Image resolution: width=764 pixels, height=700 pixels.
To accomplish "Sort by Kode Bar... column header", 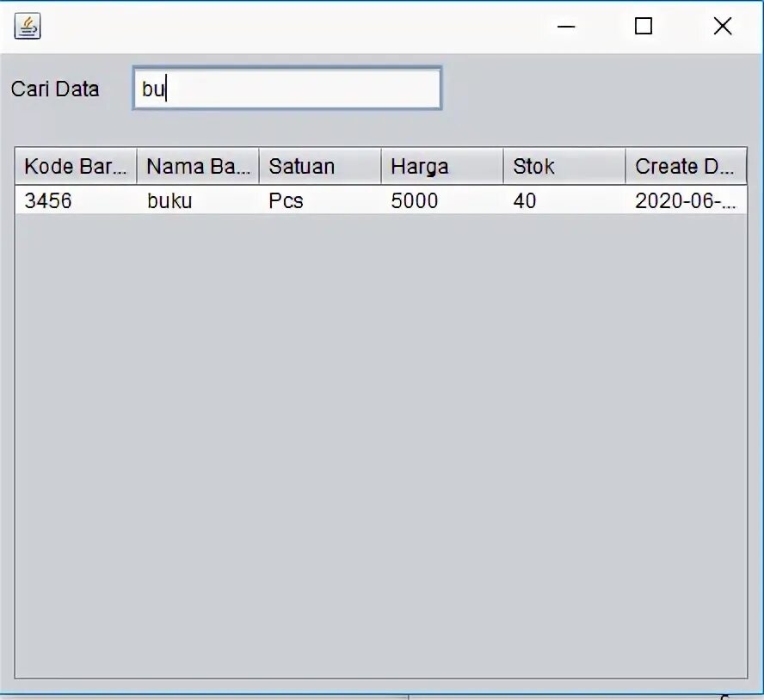I will click(76, 166).
